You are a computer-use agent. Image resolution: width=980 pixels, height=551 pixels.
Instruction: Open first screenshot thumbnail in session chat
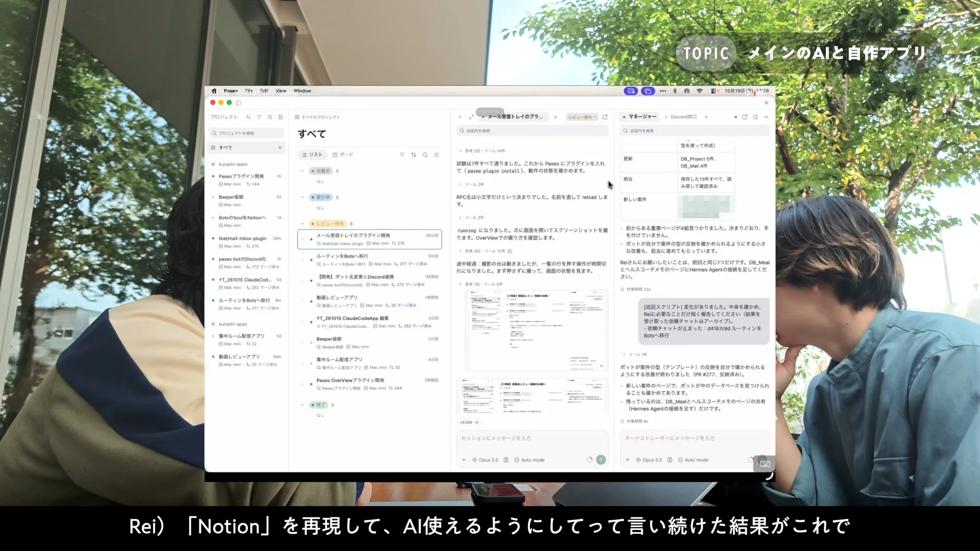[536, 331]
